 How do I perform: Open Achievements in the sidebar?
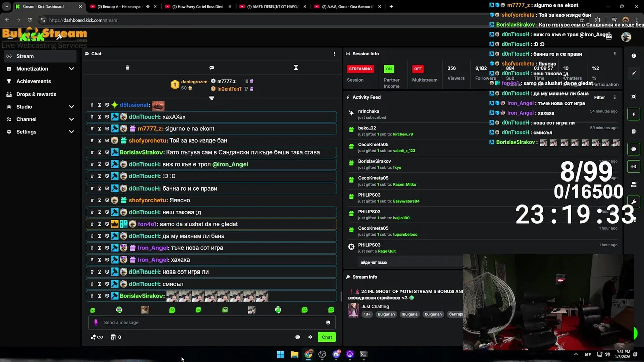[41, 81]
